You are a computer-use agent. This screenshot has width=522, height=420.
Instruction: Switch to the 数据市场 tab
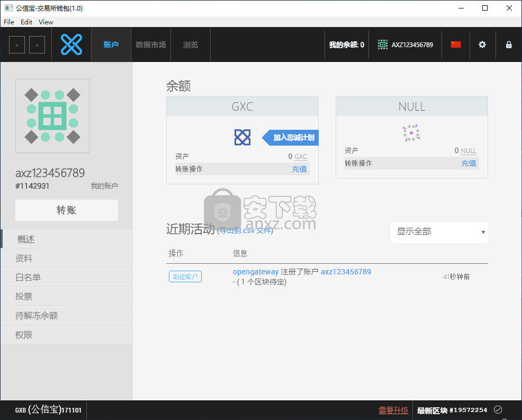[x=151, y=44]
